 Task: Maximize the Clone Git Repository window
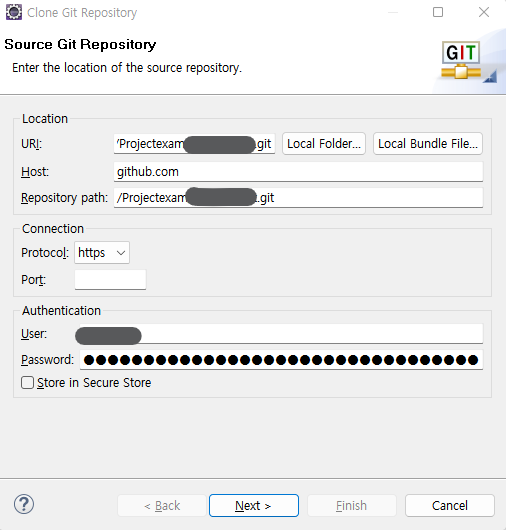click(x=438, y=12)
